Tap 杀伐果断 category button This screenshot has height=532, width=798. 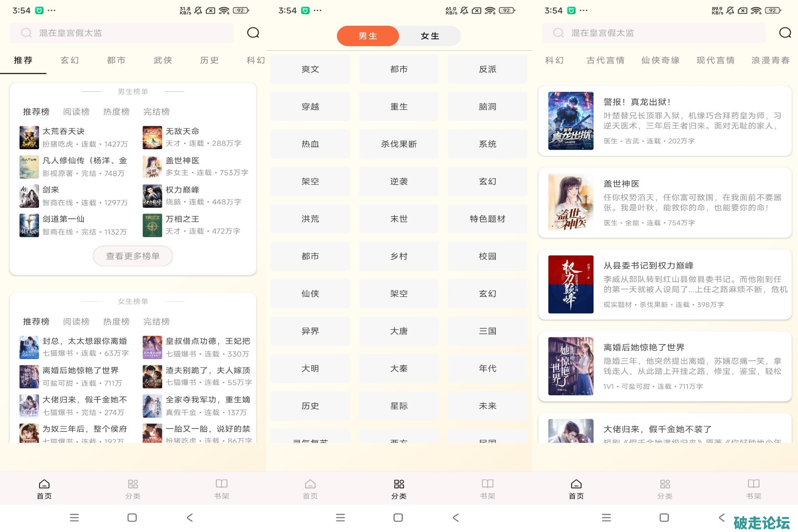pyautogui.click(x=399, y=144)
